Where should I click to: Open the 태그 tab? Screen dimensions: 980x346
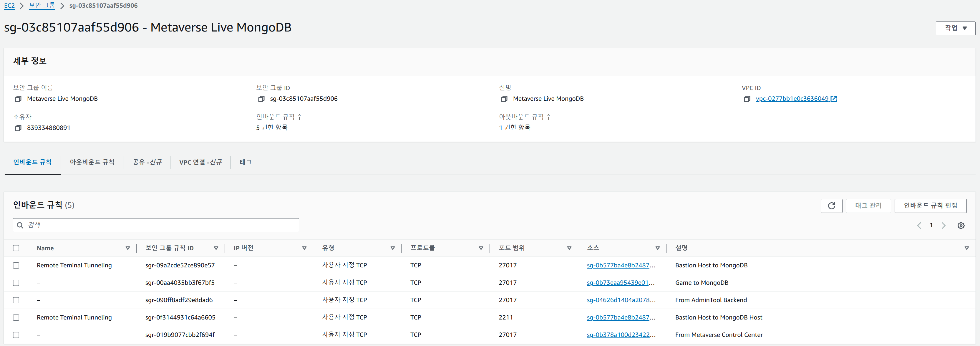(x=246, y=163)
